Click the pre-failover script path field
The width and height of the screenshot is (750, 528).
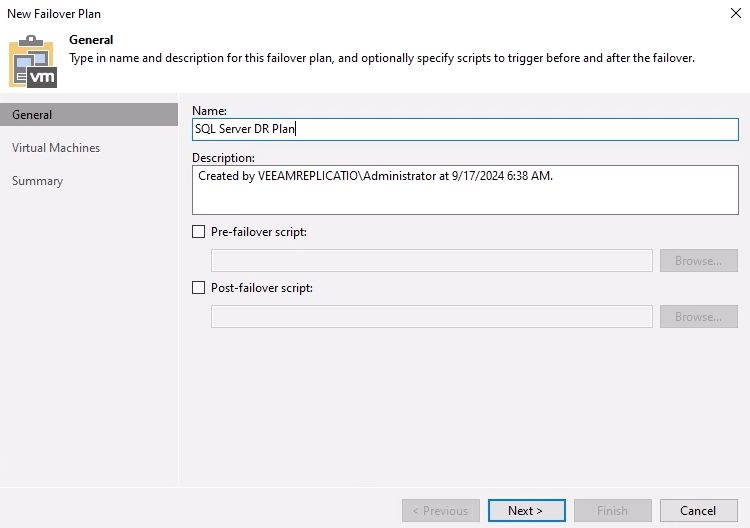coord(431,261)
